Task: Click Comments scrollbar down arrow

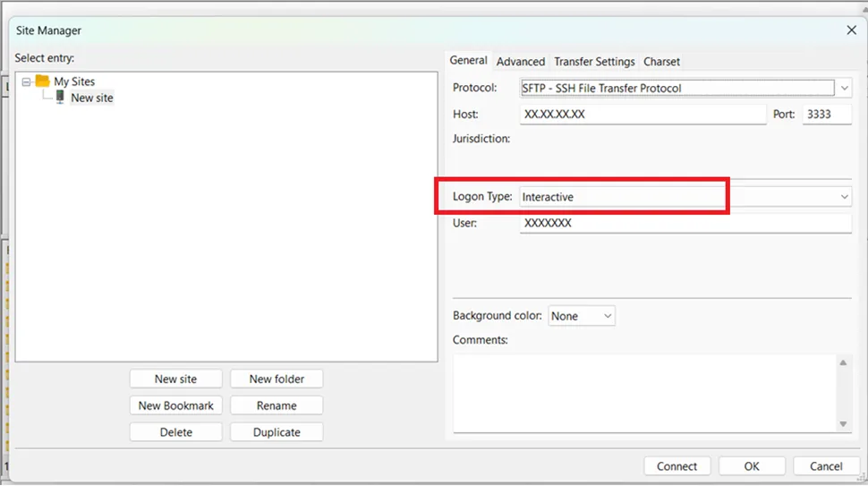Action: pos(843,424)
